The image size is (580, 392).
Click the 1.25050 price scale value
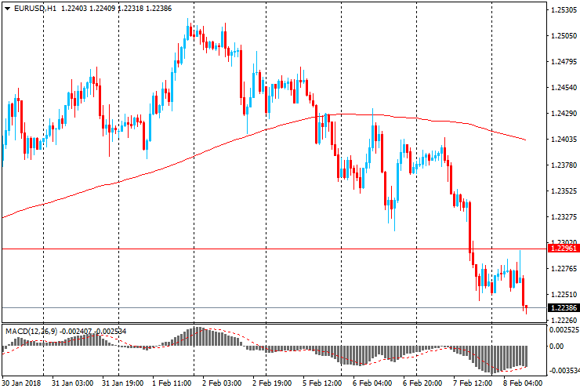coord(564,36)
